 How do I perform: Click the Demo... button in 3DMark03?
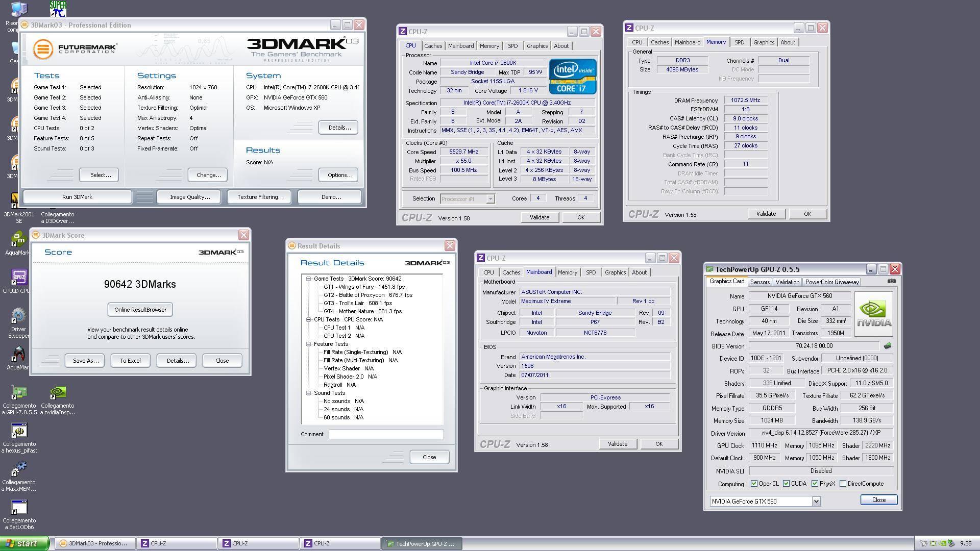point(330,197)
